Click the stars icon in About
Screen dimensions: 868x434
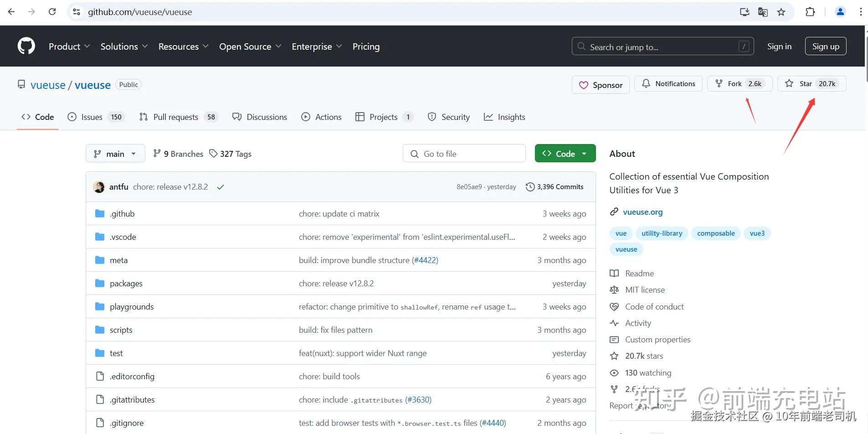614,356
